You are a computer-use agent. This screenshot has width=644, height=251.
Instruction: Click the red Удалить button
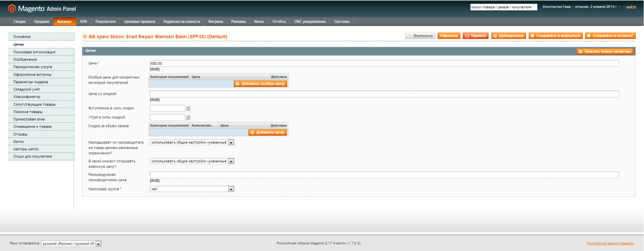(476, 36)
